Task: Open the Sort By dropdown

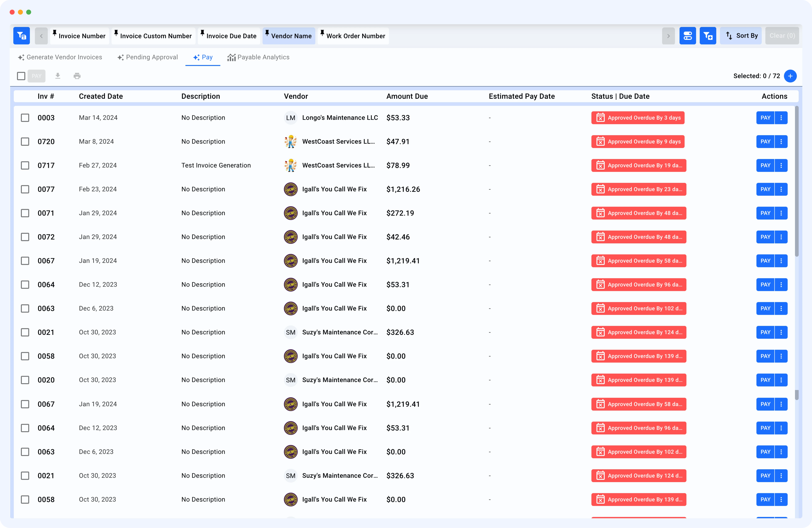Action: [741, 35]
